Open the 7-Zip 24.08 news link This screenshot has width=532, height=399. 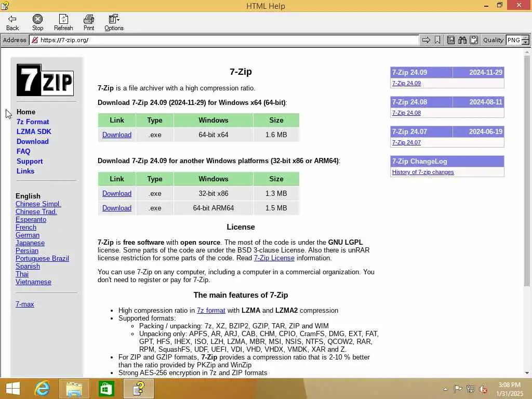pos(406,113)
